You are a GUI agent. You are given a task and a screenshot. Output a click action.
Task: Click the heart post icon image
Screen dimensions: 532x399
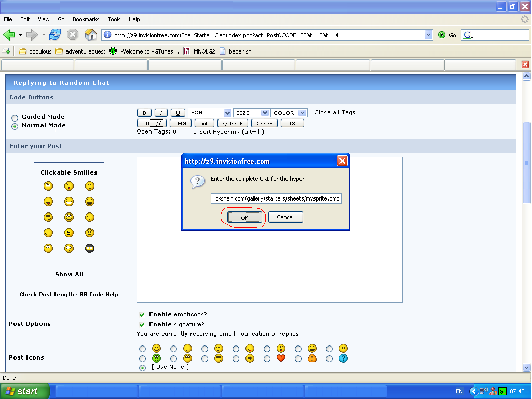[x=281, y=358]
